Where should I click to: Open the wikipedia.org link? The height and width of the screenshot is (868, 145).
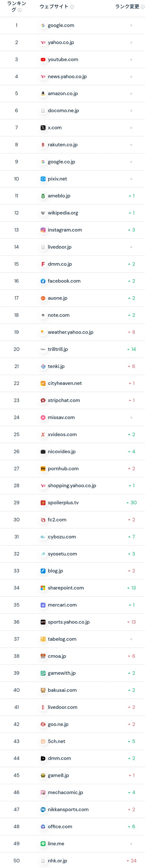pos(63,213)
